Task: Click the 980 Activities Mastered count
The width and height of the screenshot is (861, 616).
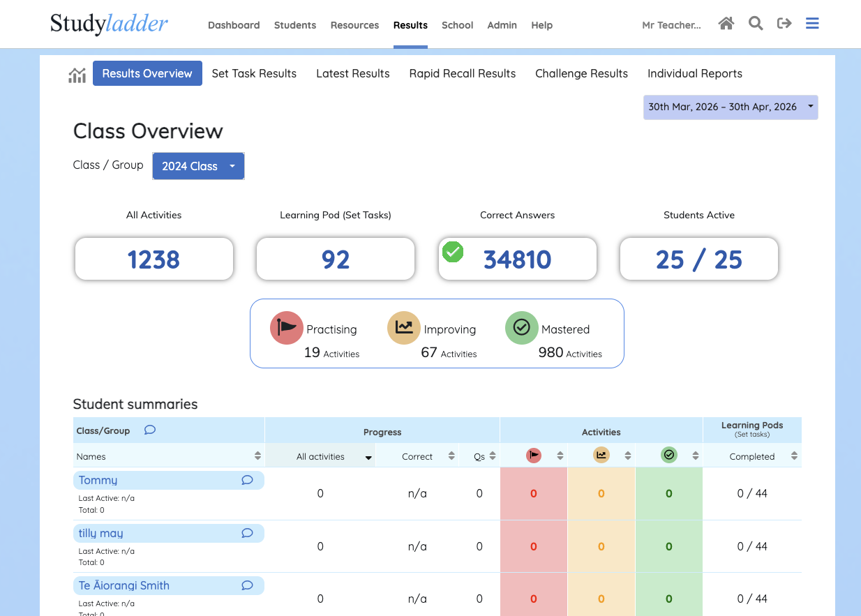Action: [x=570, y=353]
